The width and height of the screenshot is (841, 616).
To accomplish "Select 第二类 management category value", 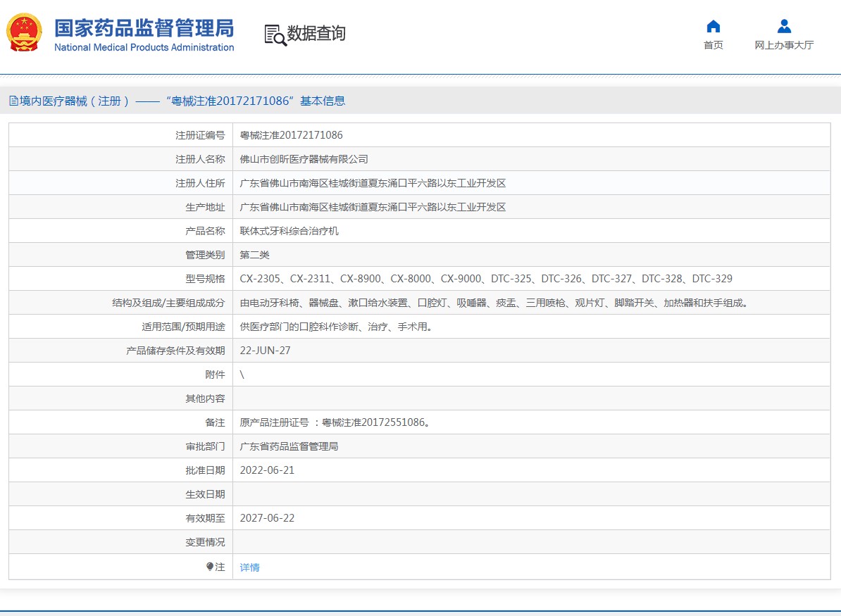I will pos(254,255).
